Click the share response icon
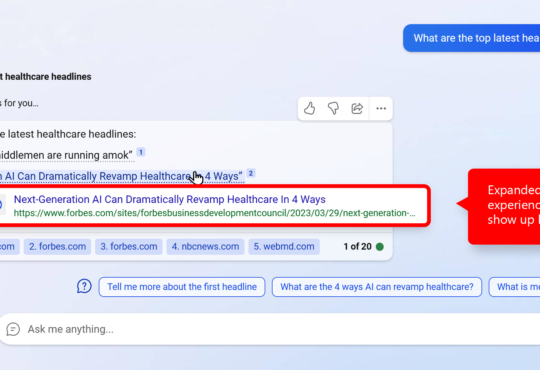 click(x=357, y=109)
